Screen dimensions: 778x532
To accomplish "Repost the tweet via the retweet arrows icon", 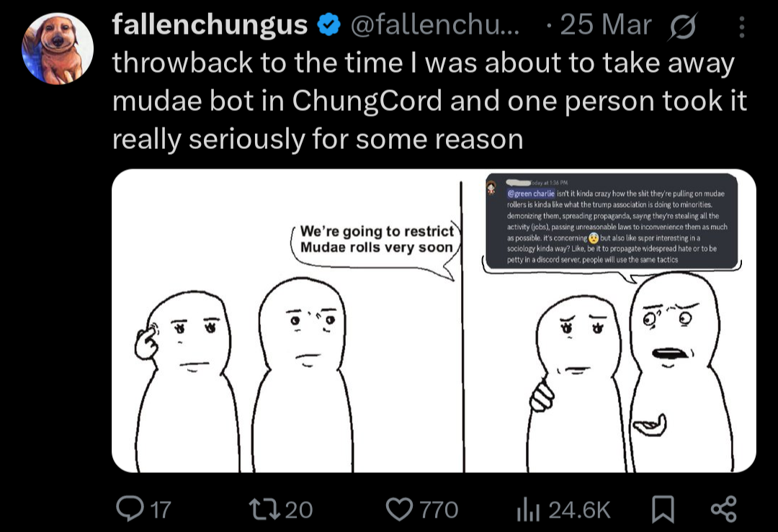I will (264, 509).
